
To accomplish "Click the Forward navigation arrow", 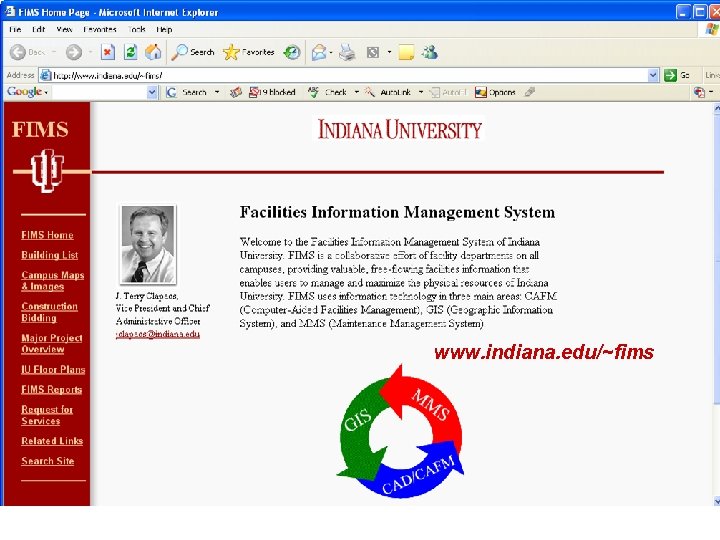I will point(73,52).
